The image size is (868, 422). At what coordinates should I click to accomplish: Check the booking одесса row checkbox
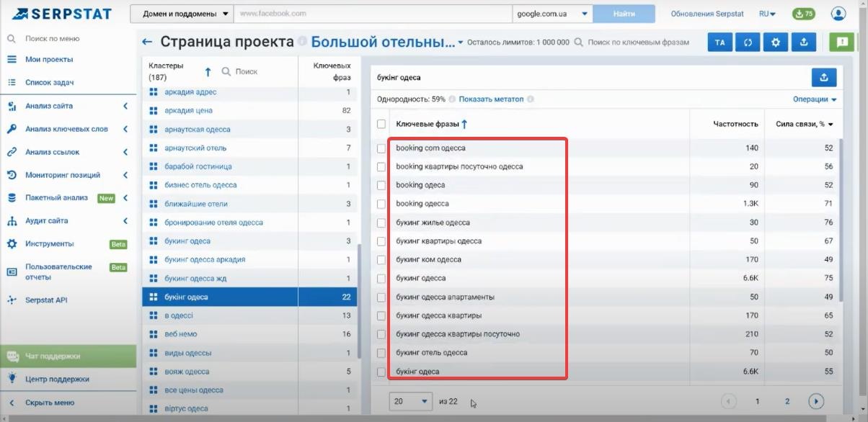381,204
